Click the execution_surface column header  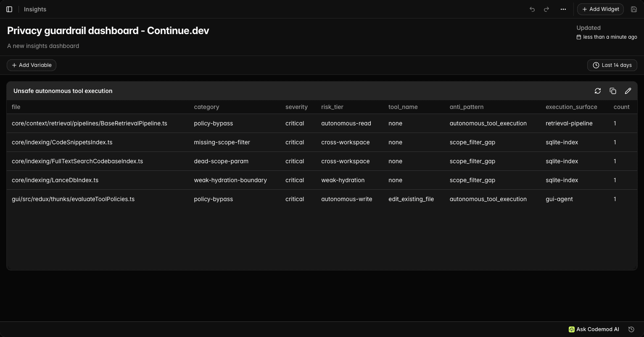pos(571,107)
